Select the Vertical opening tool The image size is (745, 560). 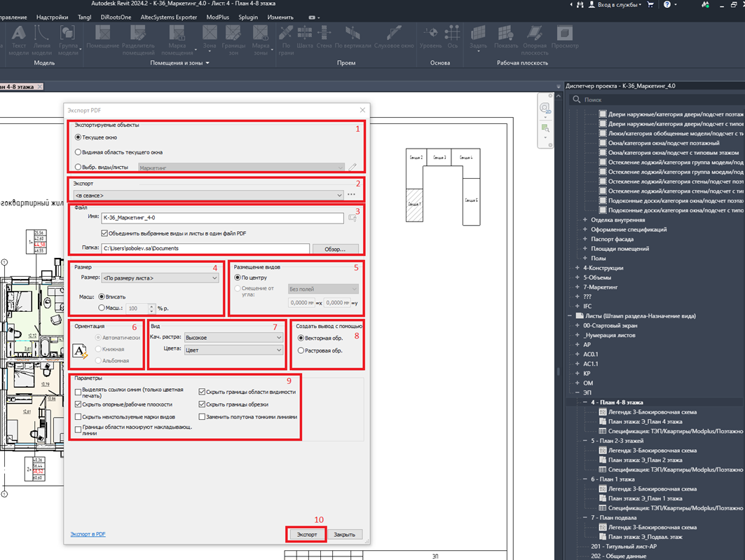click(353, 37)
